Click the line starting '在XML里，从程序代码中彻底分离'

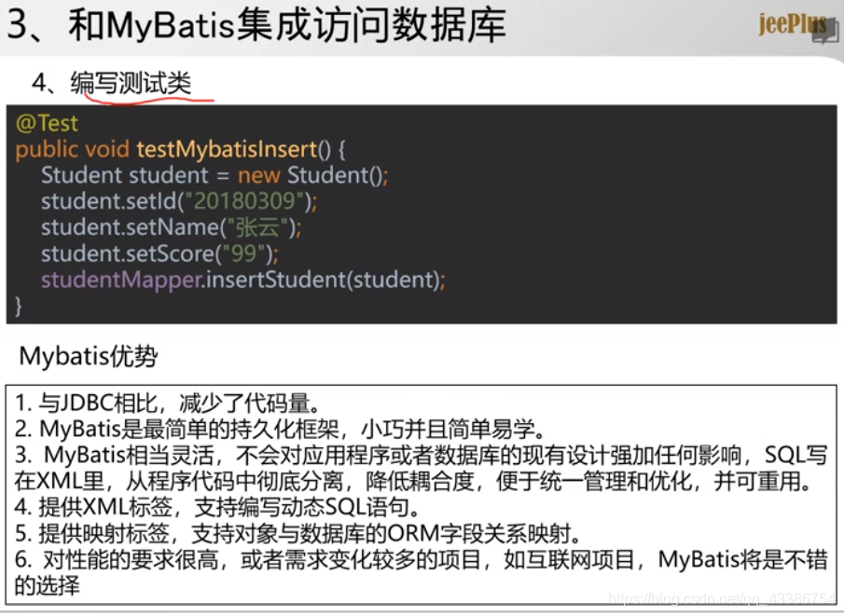click(413, 481)
